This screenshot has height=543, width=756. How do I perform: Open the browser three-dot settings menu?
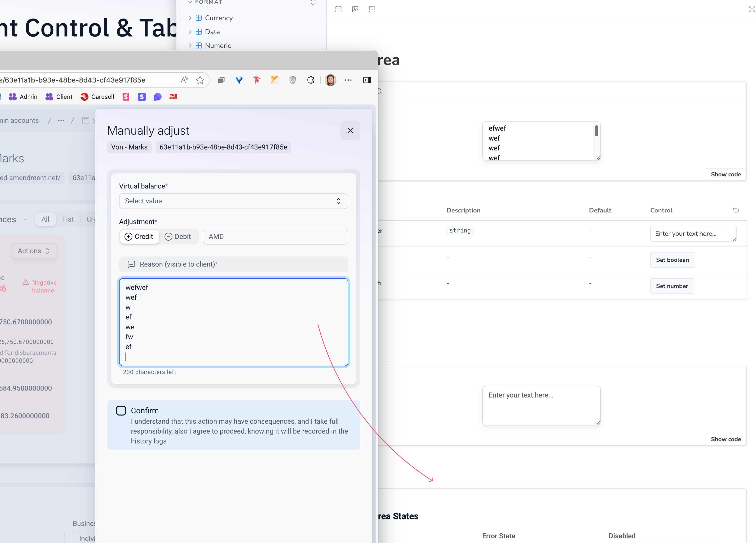point(348,80)
